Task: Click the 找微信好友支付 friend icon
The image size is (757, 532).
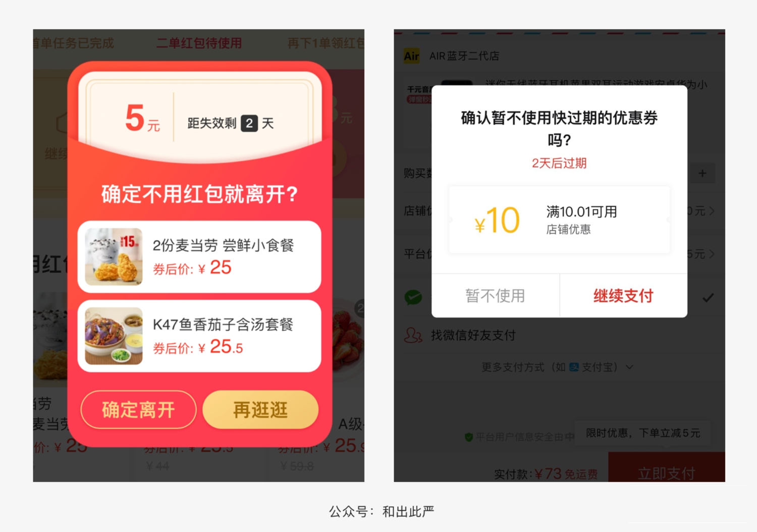Action: pyautogui.click(x=413, y=335)
